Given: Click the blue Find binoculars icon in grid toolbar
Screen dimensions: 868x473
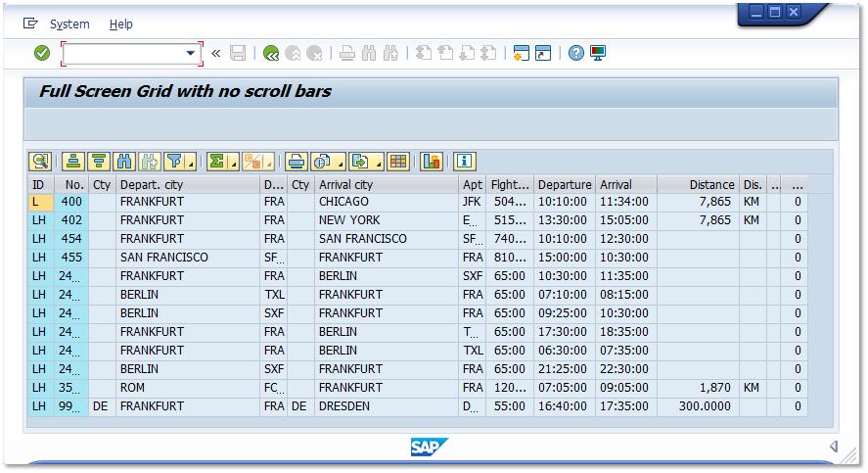Looking at the screenshot, I should (x=124, y=162).
